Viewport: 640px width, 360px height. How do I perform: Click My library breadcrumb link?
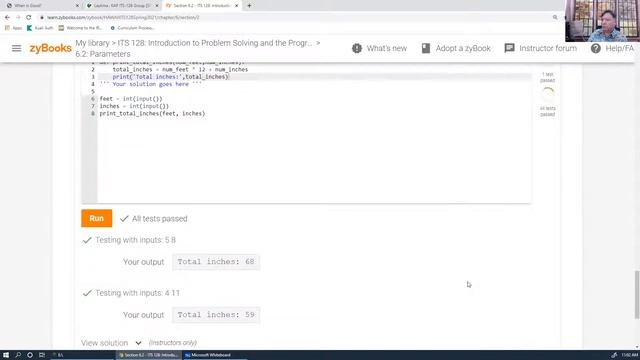click(x=93, y=43)
